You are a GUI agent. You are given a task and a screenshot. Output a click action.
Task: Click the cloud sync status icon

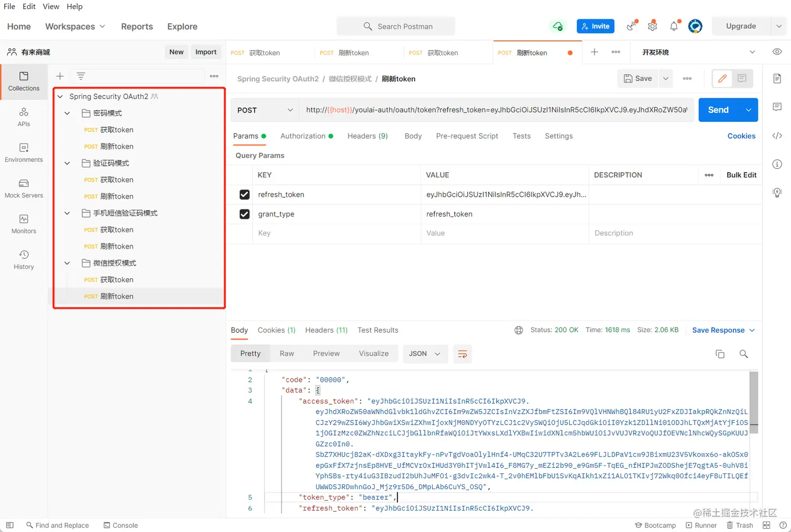(558, 26)
